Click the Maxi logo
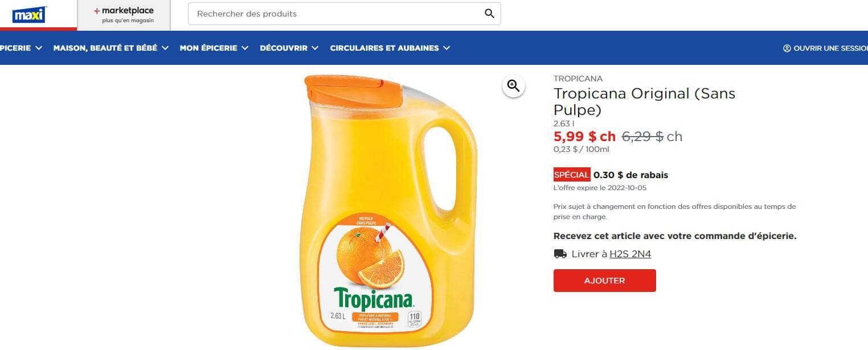The width and height of the screenshot is (868, 350). (29, 15)
